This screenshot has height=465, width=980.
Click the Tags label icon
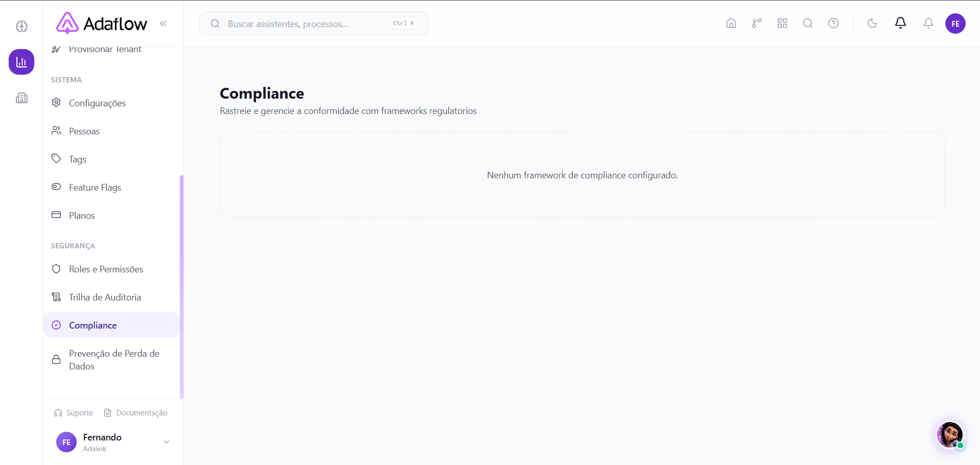[56, 158]
